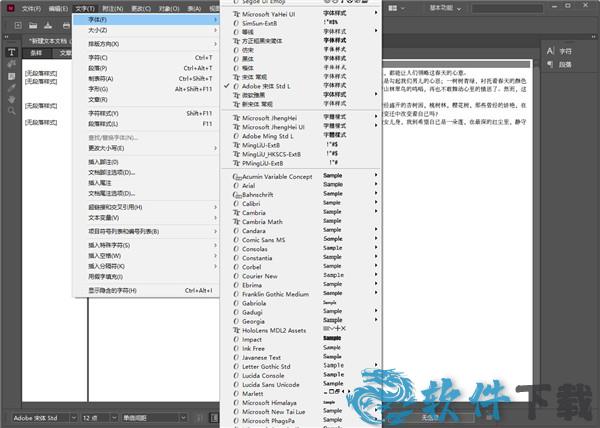The height and width of the screenshot is (428, 600).
Task: Open the 12 点 font size dropdown
Action: [x=114, y=418]
